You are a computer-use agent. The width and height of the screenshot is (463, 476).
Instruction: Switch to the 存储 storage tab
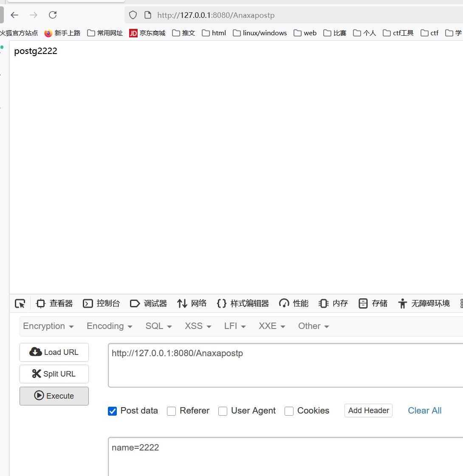(x=373, y=303)
